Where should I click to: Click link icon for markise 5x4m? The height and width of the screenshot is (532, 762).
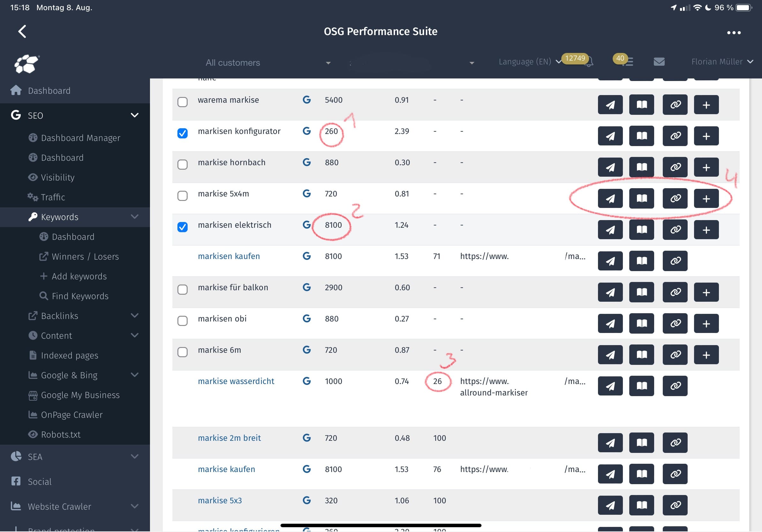click(675, 198)
